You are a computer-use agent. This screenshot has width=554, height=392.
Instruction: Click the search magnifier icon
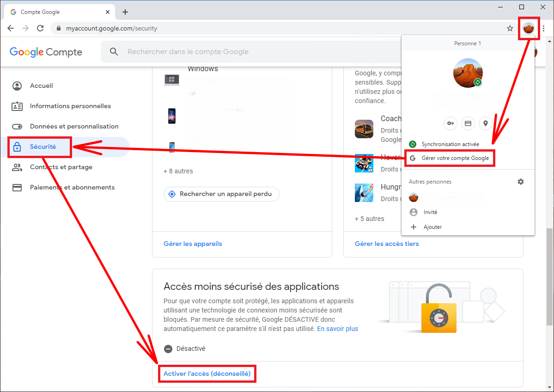pyautogui.click(x=114, y=52)
